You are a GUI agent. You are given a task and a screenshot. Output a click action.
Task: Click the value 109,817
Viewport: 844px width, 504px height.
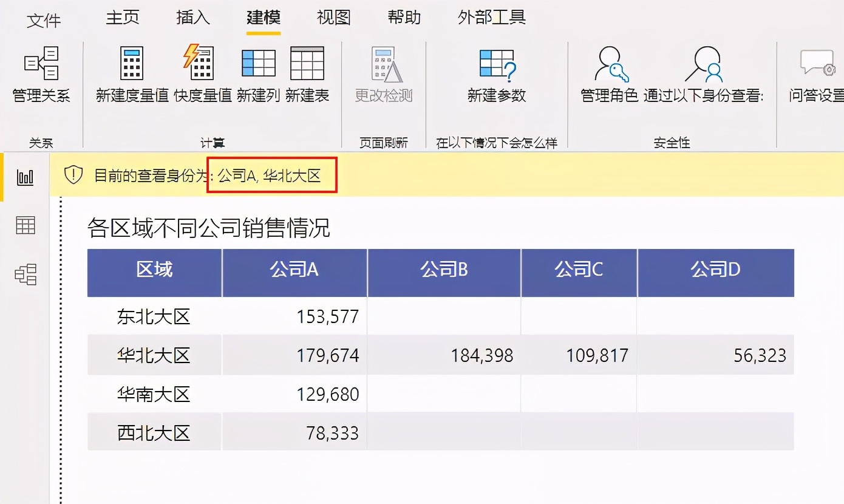click(x=597, y=355)
